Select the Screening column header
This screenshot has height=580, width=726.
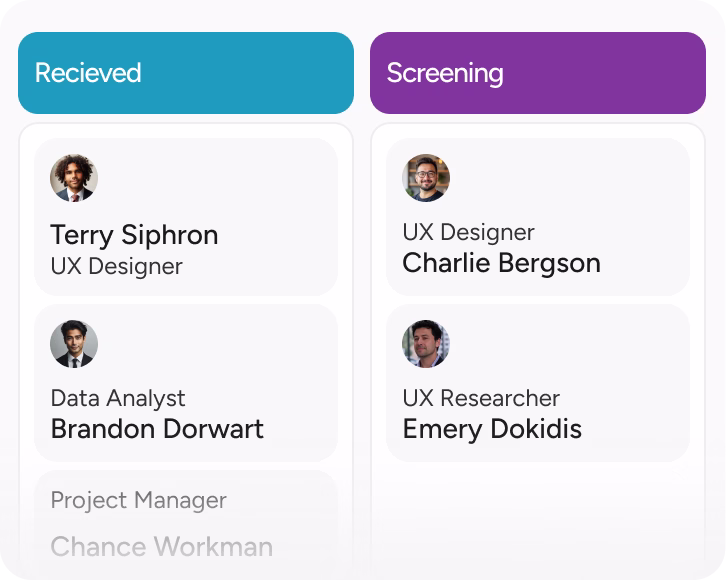538,73
